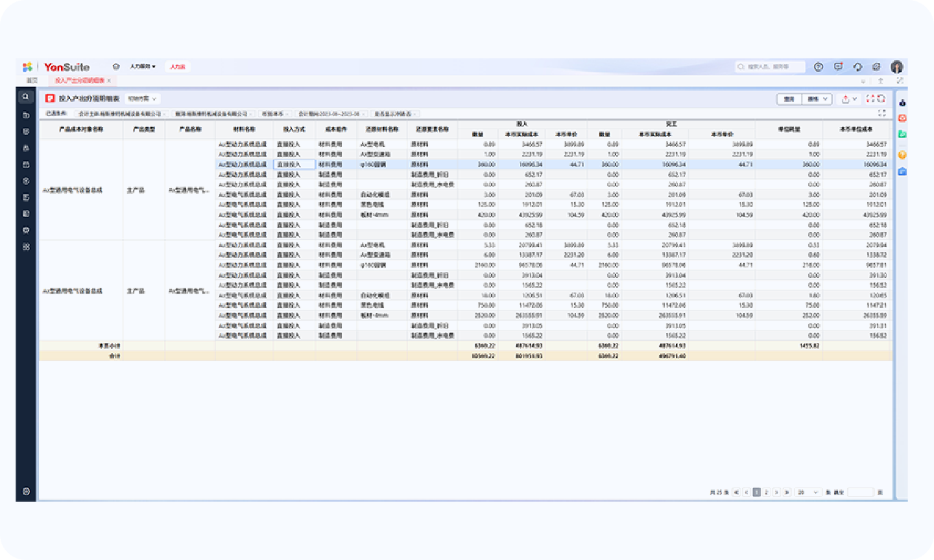Click the home icon beside YonSuite logo
This screenshot has width=934, height=560.
[116, 67]
